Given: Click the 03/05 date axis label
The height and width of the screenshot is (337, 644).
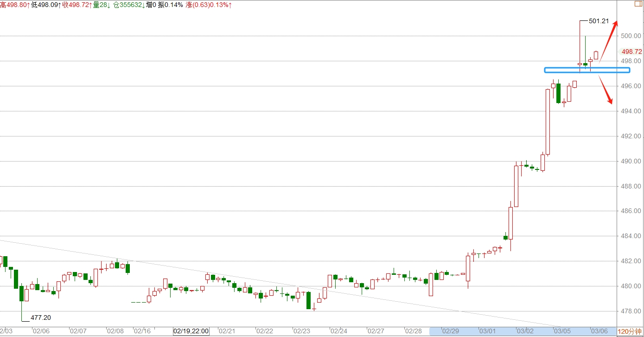Looking at the screenshot, I should [x=562, y=331].
